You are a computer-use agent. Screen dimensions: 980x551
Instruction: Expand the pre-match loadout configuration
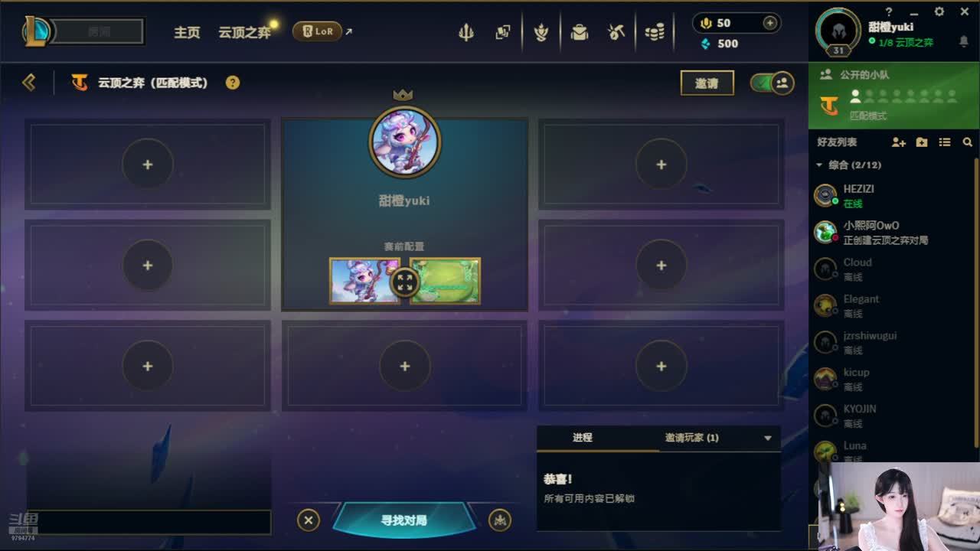(405, 282)
